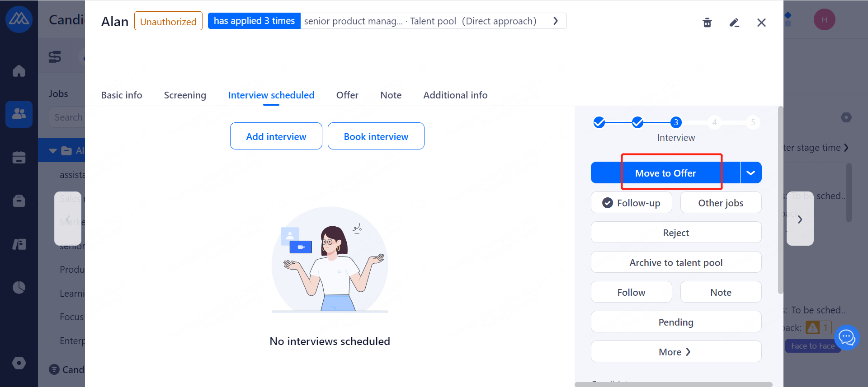Click the Unauthorized status tag
The image size is (868, 387).
click(168, 21)
